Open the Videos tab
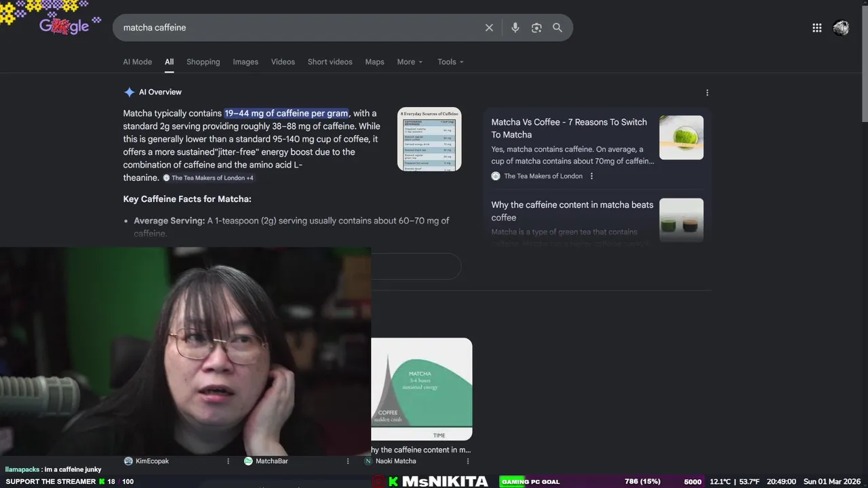The height and width of the screenshot is (488, 868). coord(283,62)
